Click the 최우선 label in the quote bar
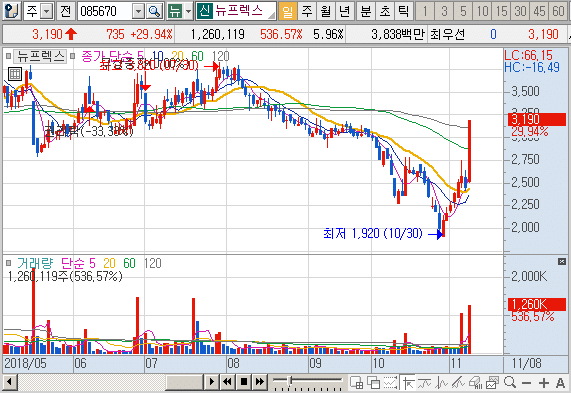 447,34
